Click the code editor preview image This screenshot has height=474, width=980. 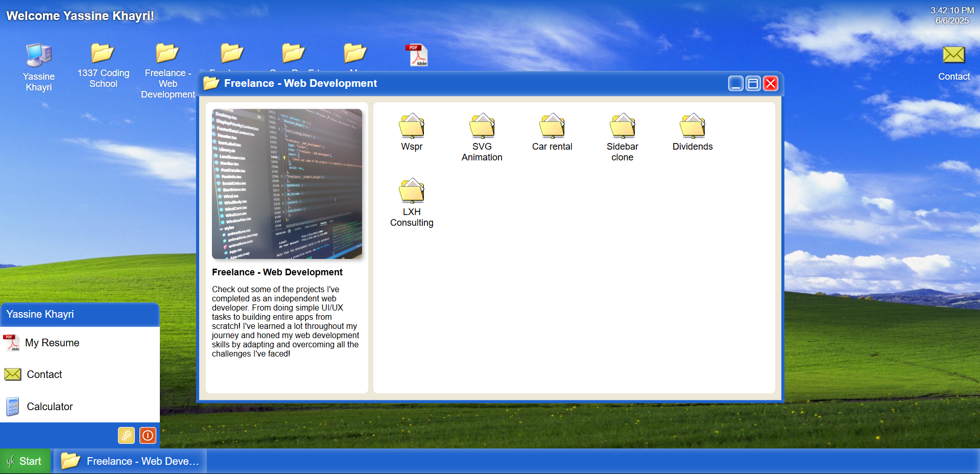point(287,184)
